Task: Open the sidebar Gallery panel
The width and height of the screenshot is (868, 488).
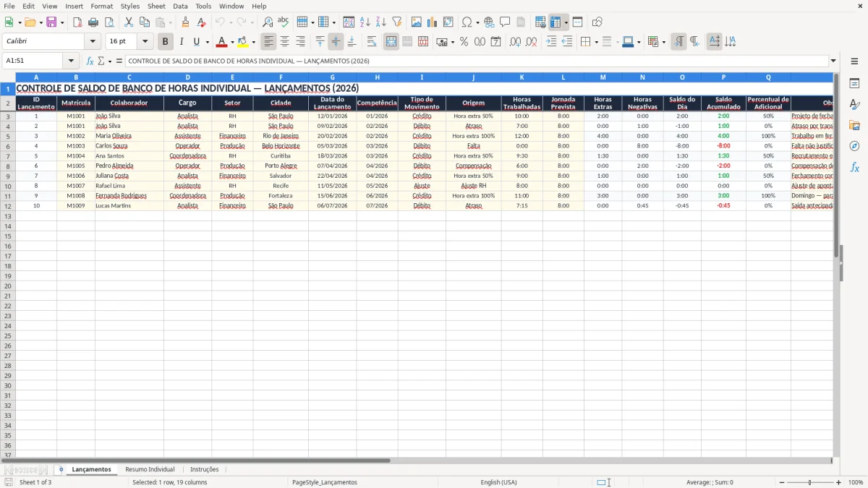Action: 855,126
